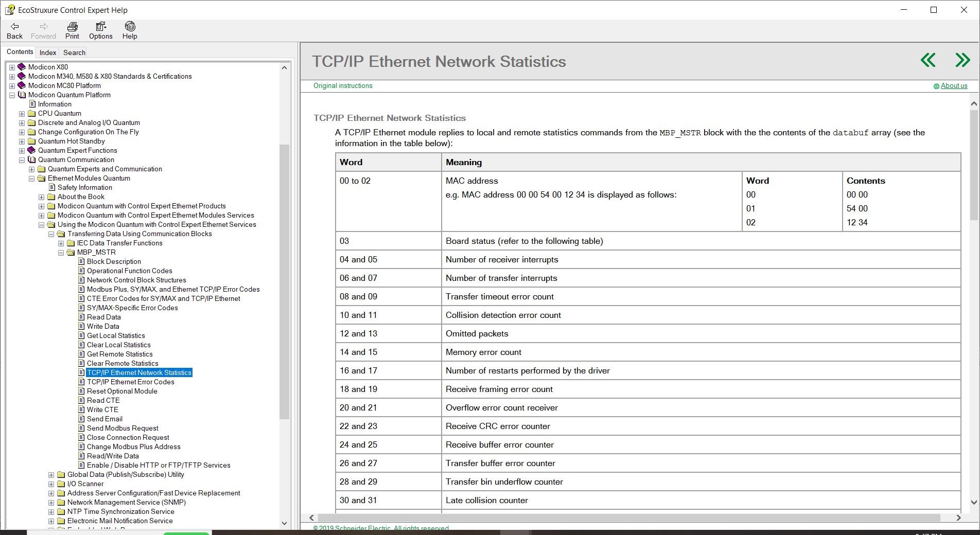Click the page icon next to Block Description

(81, 261)
